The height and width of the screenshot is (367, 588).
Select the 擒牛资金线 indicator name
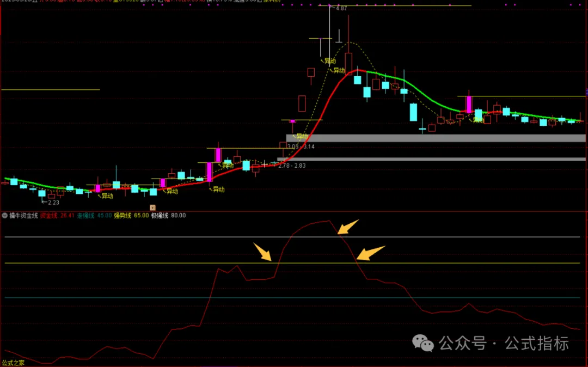tap(23, 216)
